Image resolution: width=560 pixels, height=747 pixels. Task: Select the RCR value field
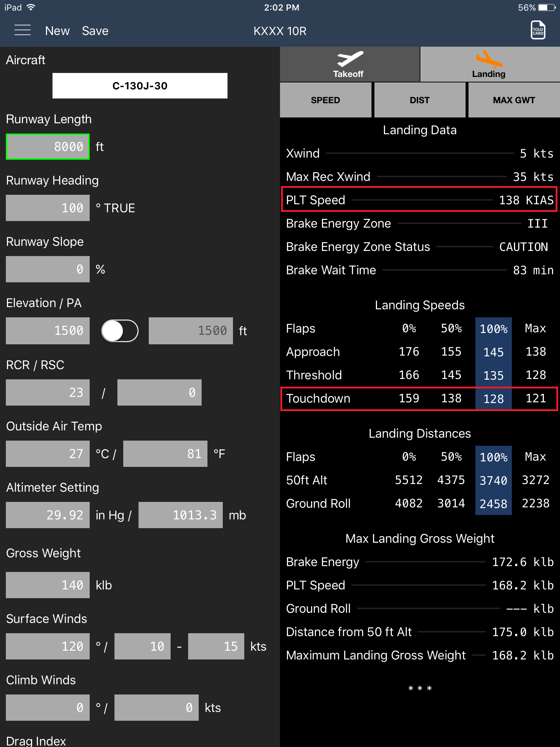pos(48,392)
